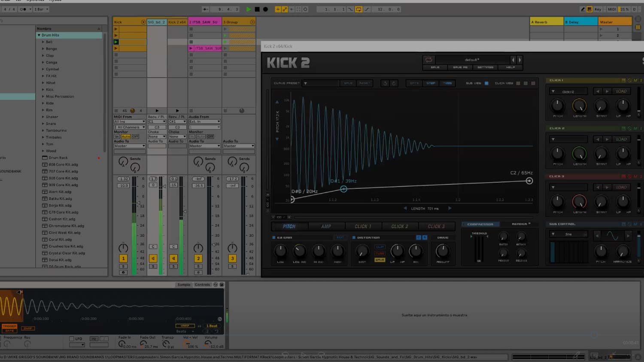This screenshot has width=644, height=362.
Task: Click the EQ Edit button
Action: [x=340, y=237]
